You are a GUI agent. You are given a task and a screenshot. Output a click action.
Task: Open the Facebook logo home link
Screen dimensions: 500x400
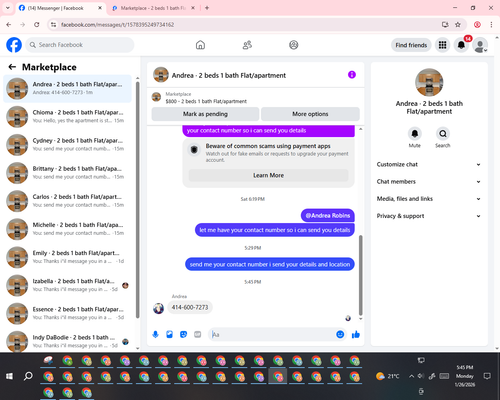(x=14, y=45)
